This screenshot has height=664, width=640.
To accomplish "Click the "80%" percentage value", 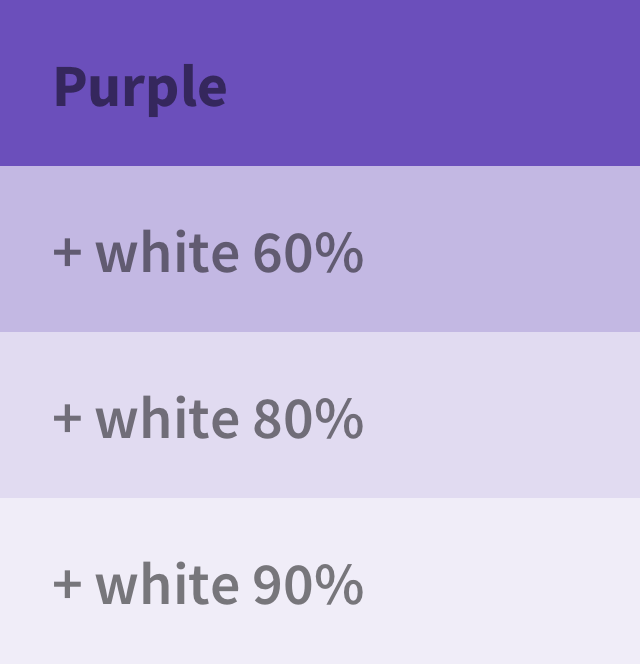I will pyautogui.click(x=307, y=419).
